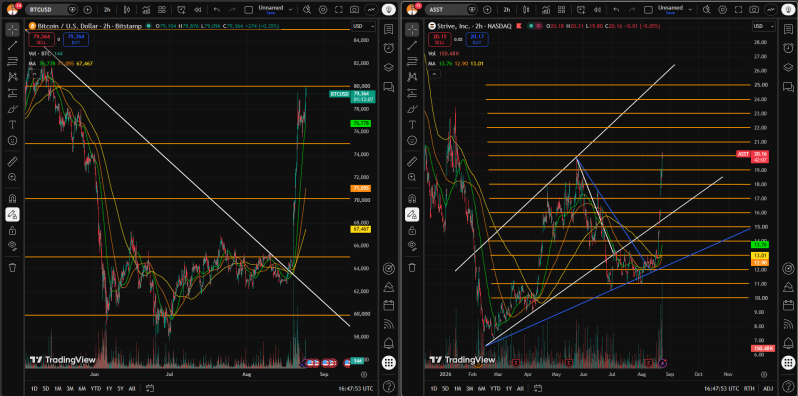Open the alerts panel in BTCUSD window

tap(389, 48)
